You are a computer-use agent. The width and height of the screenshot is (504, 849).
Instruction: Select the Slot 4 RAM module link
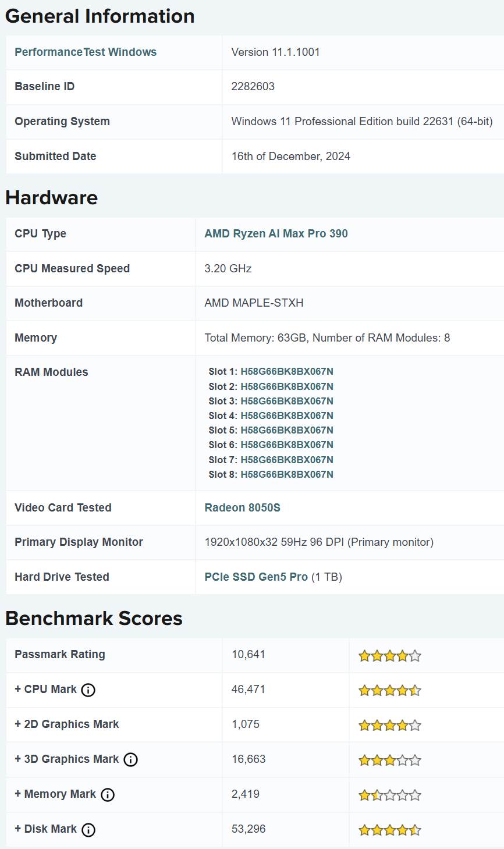(x=286, y=415)
